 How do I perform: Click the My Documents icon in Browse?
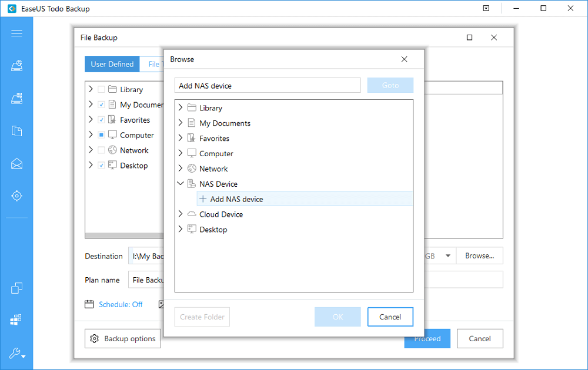(192, 123)
